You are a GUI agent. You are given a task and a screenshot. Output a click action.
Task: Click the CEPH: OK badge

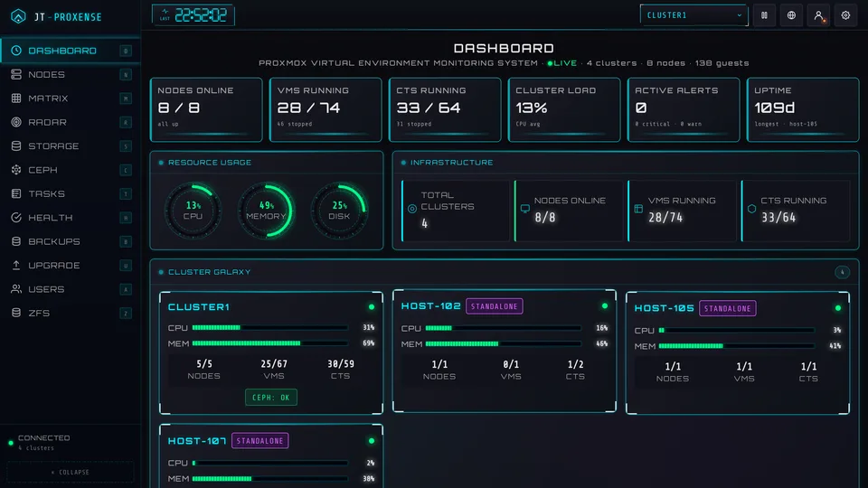pyautogui.click(x=271, y=398)
